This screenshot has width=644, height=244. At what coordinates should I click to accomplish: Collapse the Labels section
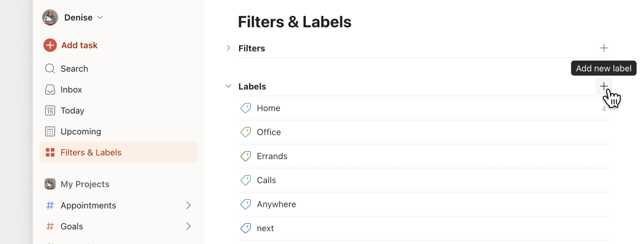tap(228, 86)
